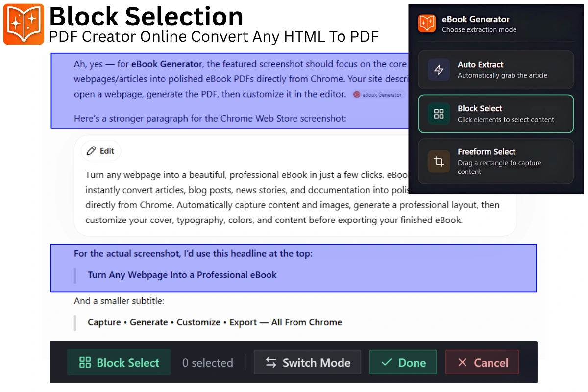Click 'Click elements to select content' description
Viewport: 588px width, 392px height.
(x=506, y=120)
